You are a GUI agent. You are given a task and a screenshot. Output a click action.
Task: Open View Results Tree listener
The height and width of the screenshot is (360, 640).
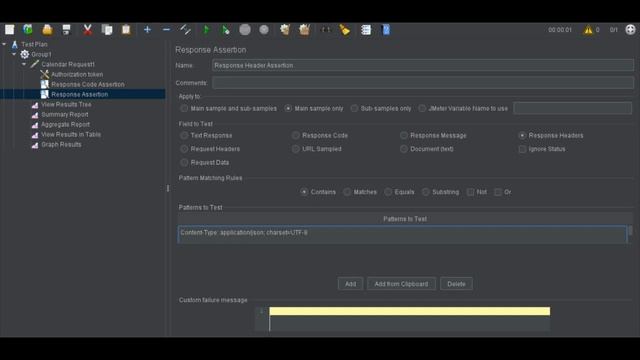coord(66,104)
